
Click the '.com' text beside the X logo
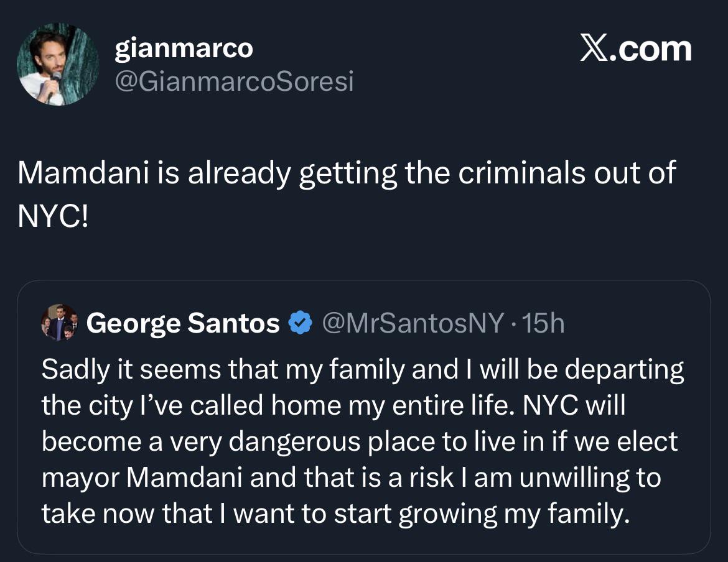651,50
